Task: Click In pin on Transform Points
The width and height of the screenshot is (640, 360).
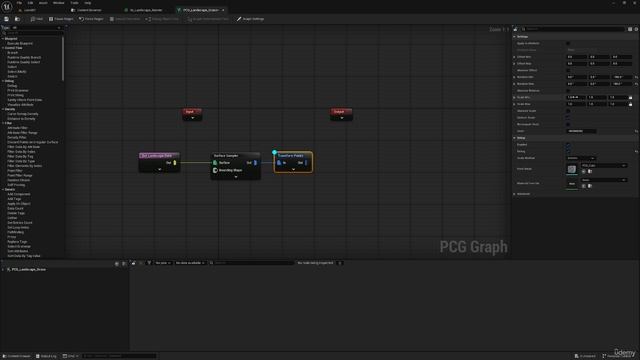Action: [279, 163]
